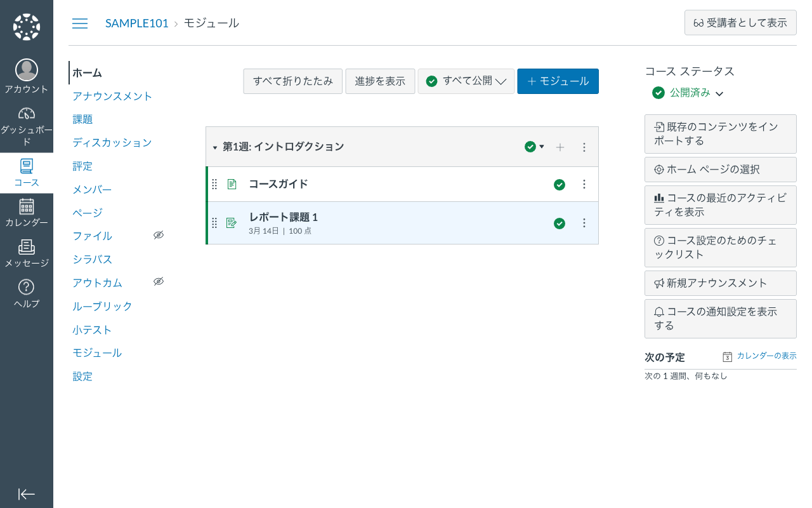
Task: Open the kebab options menu for レポート課題 1
Action: point(584,223)
